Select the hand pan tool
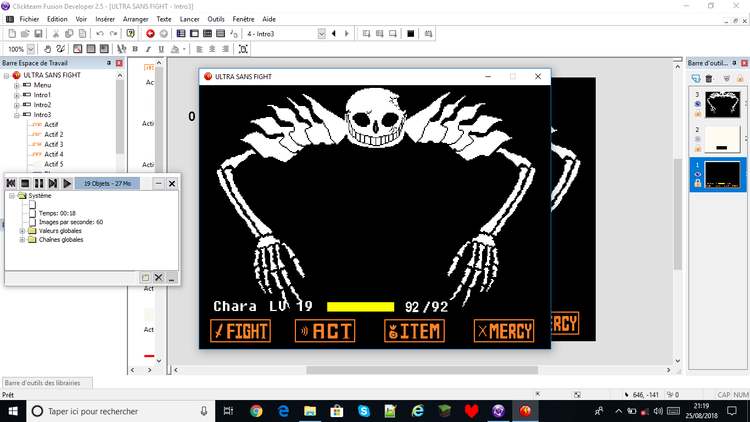 click(47, 49)
